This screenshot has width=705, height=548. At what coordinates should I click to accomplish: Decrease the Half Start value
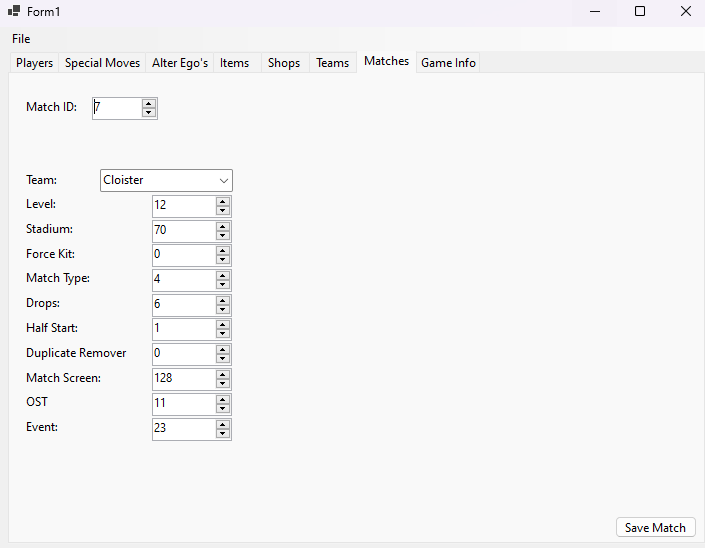pos(223,334)
